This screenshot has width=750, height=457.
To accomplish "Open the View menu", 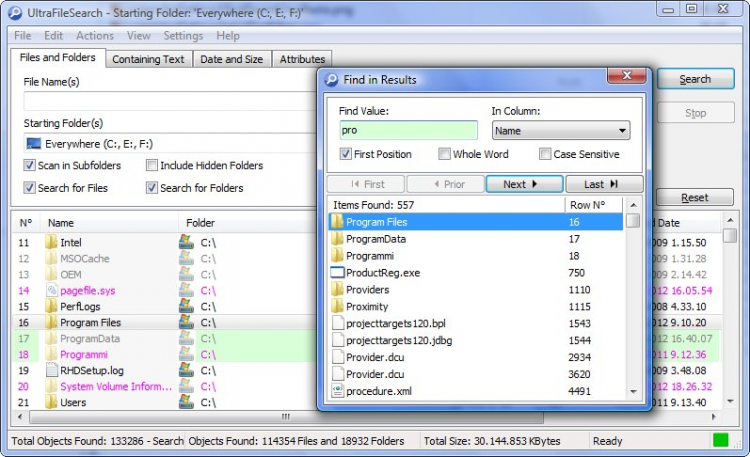I will click(x=139, y=35).
